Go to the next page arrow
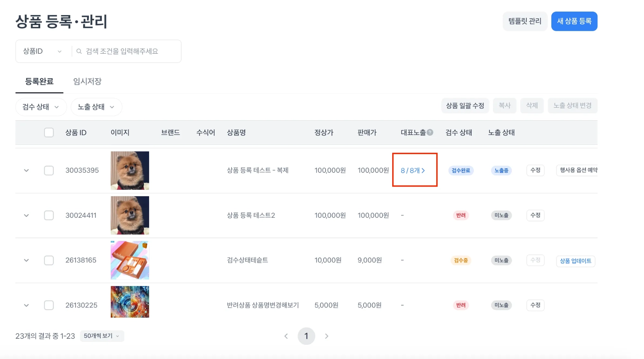Screen dimensions: 644x359 (x=327, y=336)
